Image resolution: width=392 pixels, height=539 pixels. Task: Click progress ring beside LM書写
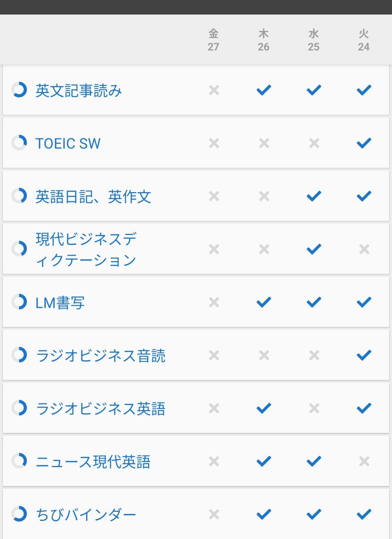[19, 302]
